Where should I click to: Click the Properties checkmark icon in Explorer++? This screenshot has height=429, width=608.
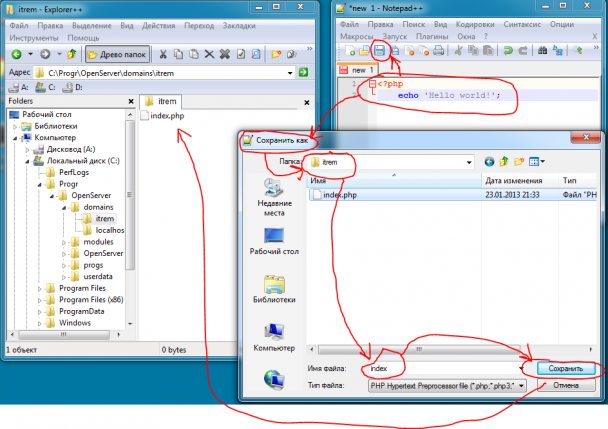pos(241,54)
